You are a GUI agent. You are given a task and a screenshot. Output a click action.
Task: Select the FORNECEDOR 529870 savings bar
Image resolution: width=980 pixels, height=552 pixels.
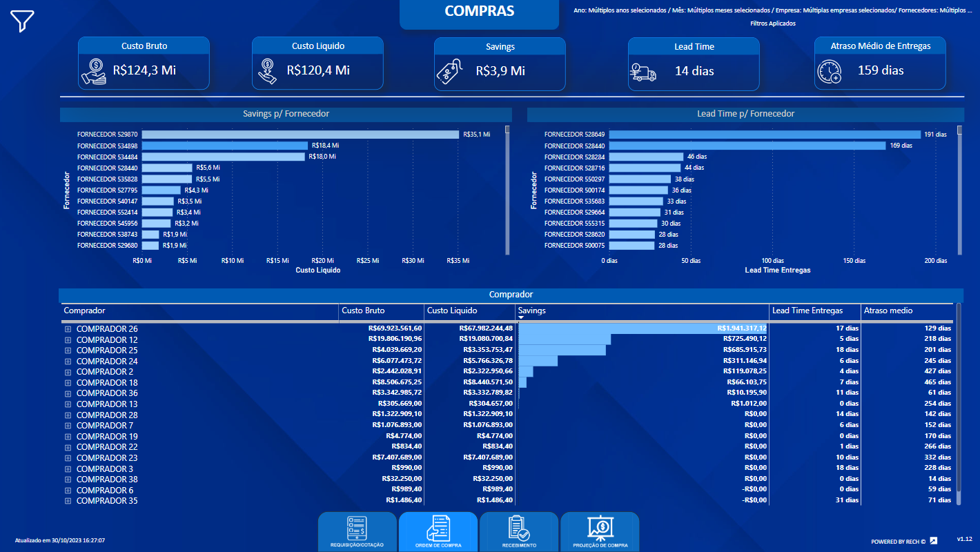[x=300, y=135]
